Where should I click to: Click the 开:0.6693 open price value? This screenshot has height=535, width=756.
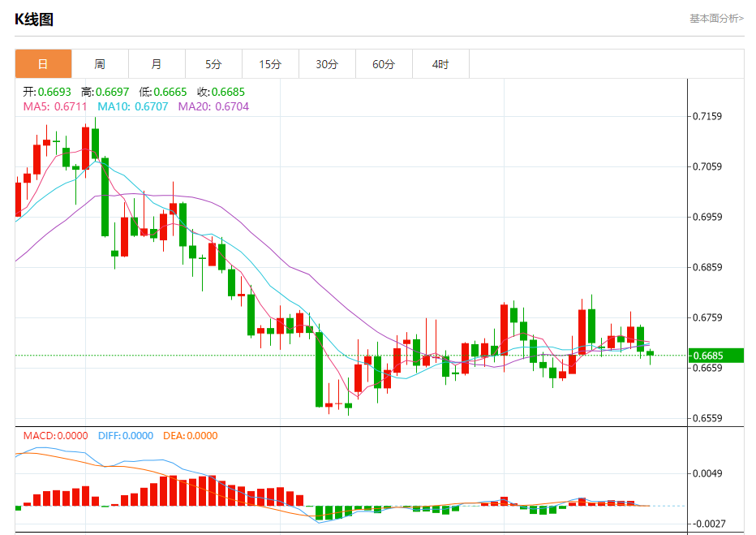pos(47,92)
